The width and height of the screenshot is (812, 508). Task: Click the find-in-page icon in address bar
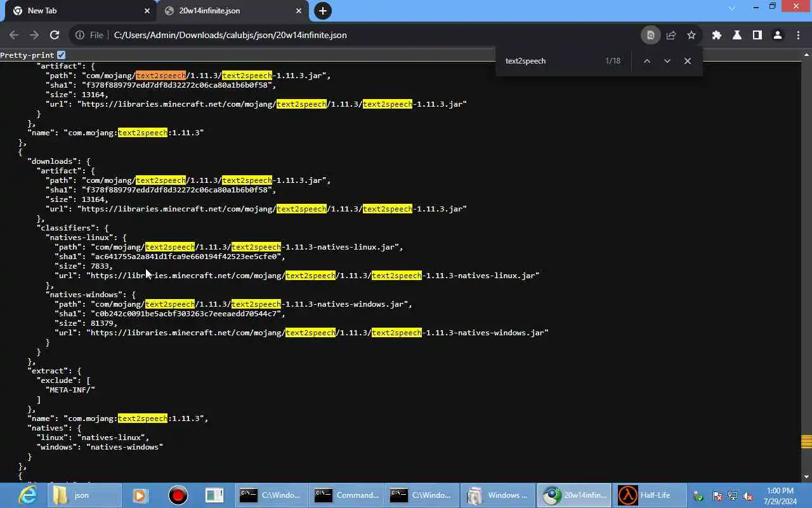pyautogui.click(x=650, y=35)
